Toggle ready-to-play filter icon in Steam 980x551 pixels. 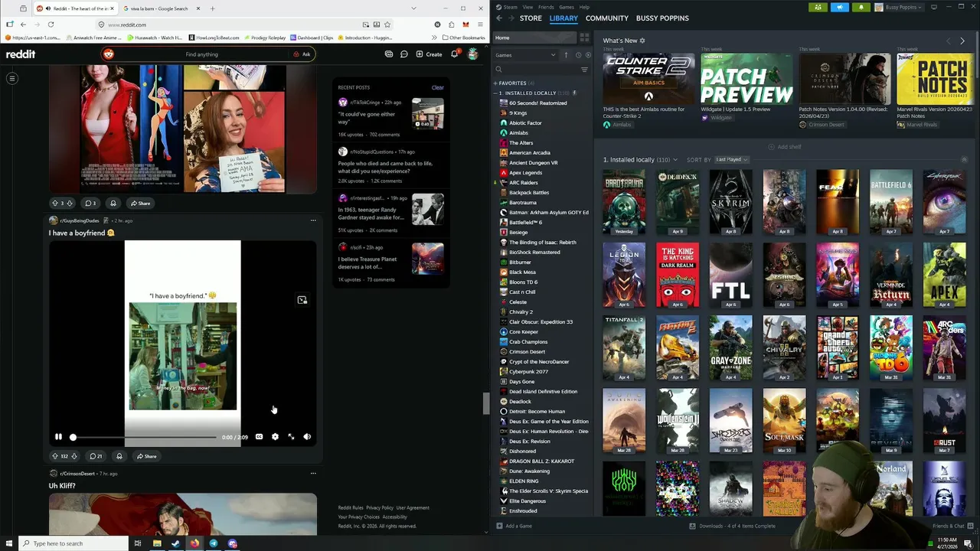tap(588, 55)
